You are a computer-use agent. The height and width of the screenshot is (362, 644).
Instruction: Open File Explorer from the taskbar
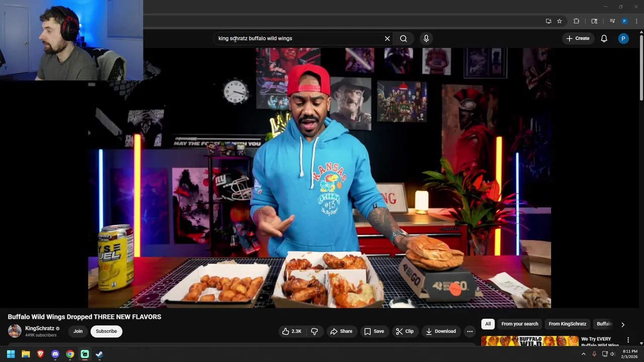[x=26, y=354]
